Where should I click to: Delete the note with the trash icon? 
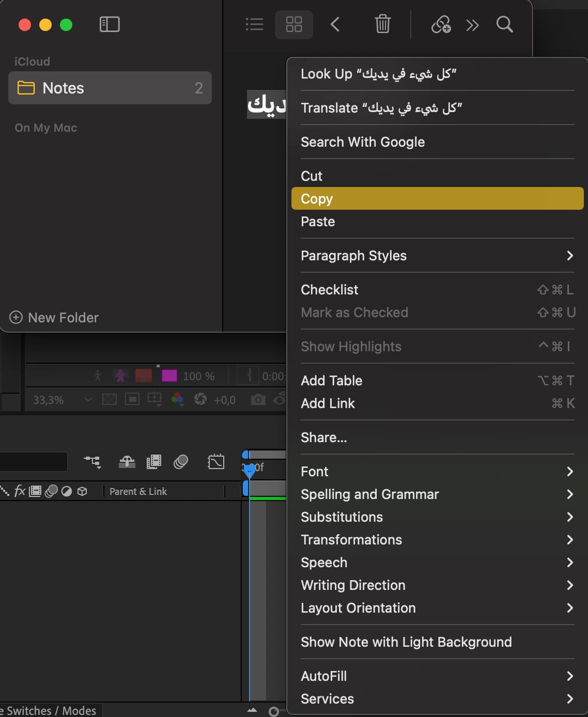382,24
